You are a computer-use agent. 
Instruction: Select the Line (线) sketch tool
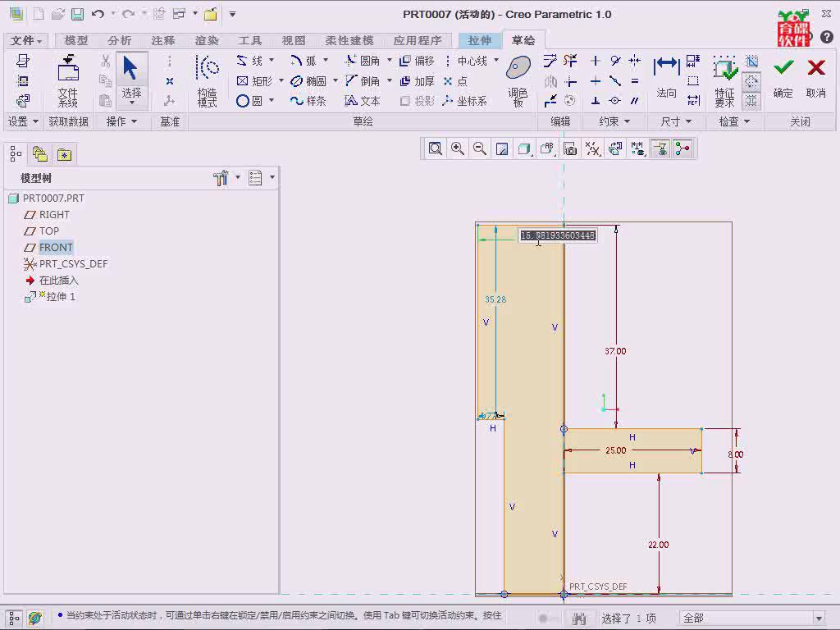pyautogui.click(x=250, y=61)
